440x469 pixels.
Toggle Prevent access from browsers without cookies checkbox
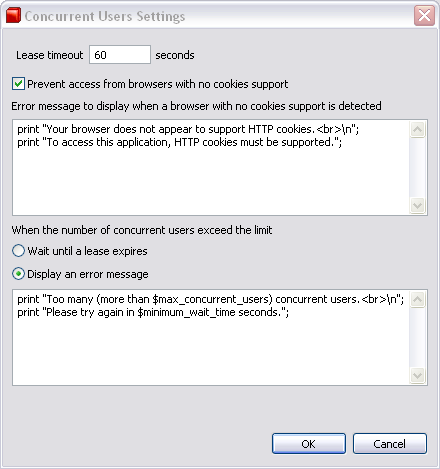[18, 84]
